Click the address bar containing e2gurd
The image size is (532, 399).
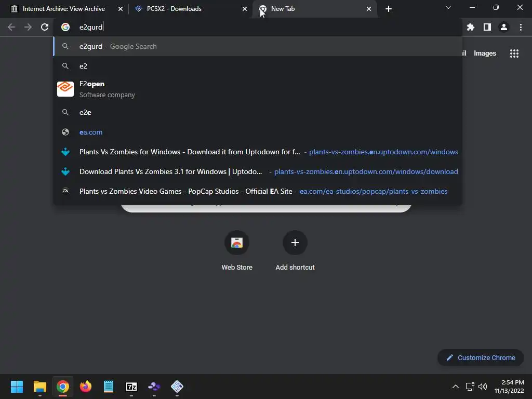(258, 27)
